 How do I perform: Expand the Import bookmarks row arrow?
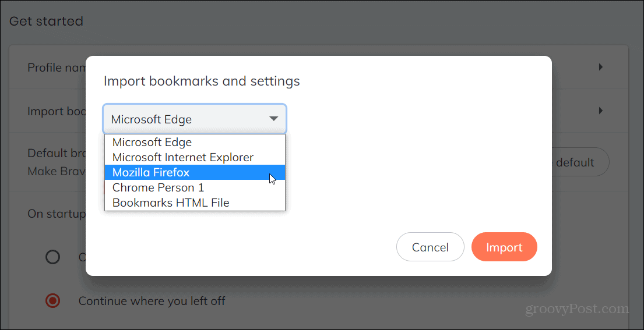600,110
